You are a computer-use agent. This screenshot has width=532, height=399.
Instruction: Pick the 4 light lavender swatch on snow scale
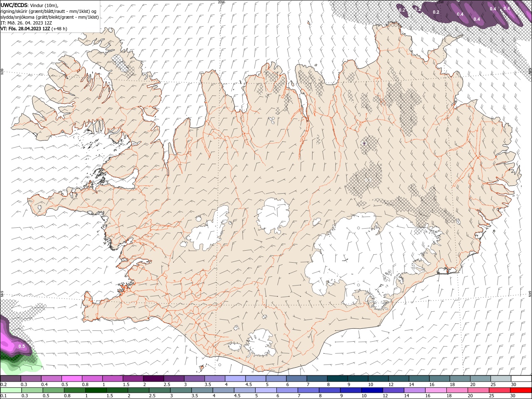tap(235, 379)
